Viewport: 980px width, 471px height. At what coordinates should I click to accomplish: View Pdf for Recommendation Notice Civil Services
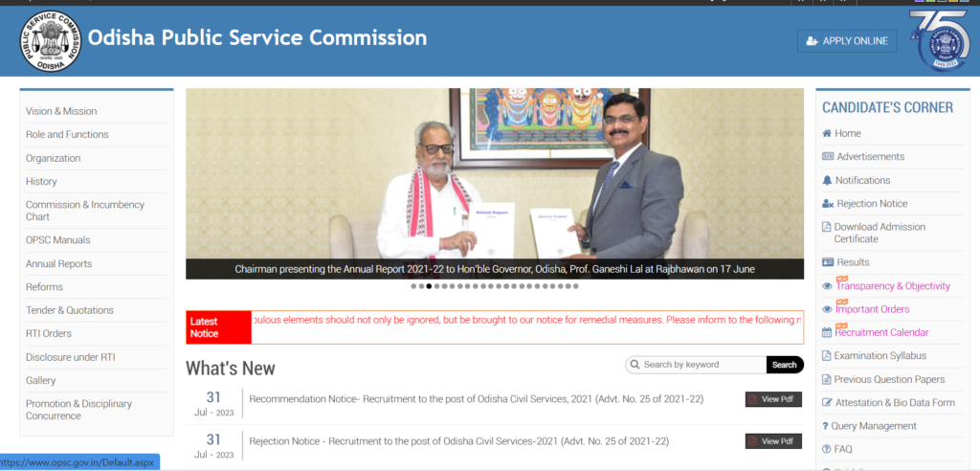pyautogui.click(x=773, y=399)
